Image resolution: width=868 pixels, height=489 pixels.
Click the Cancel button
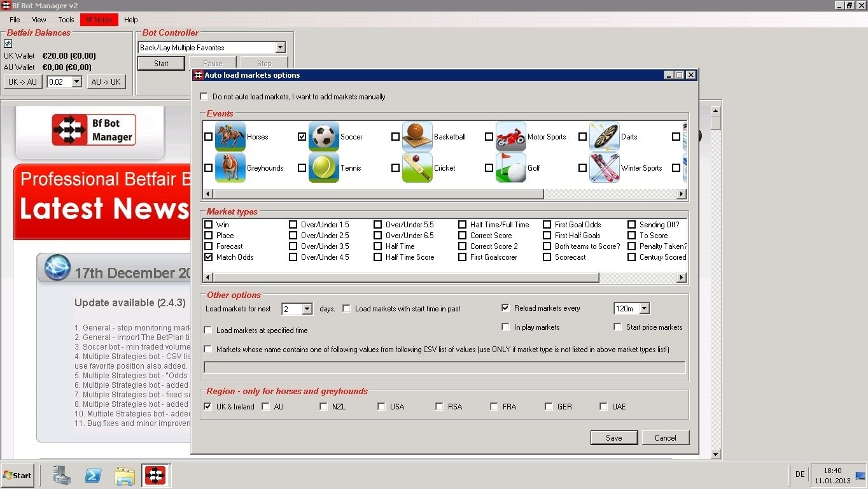tap(666, 437)
